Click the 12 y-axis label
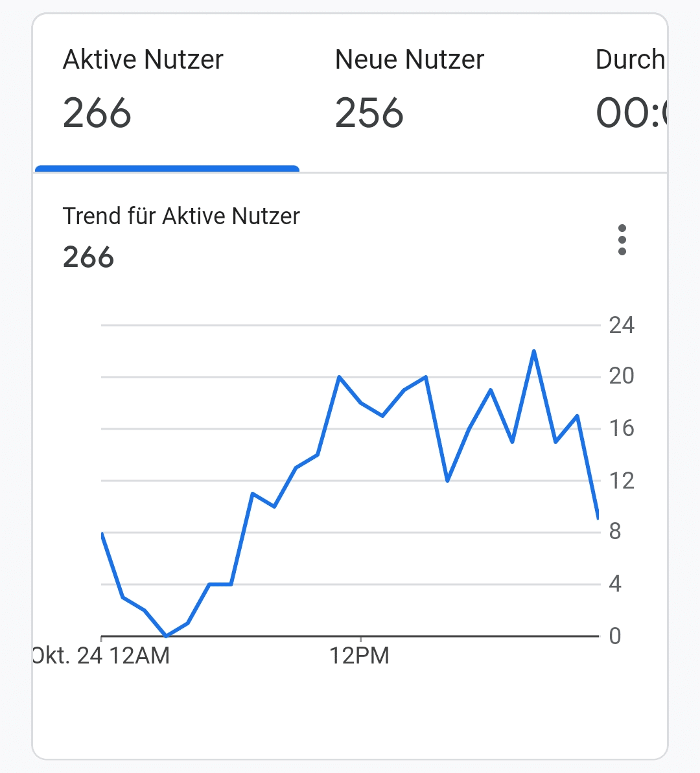 (x=621, y=480)
